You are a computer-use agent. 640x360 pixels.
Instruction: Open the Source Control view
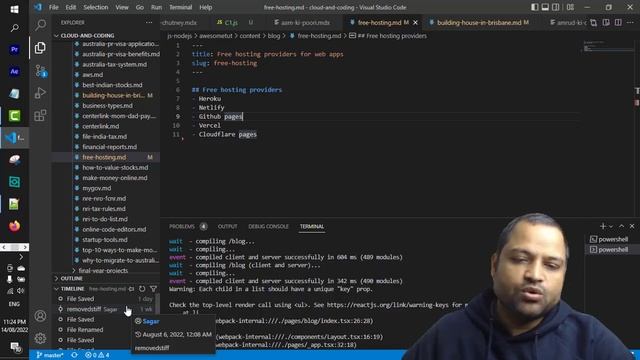[40, 71]
